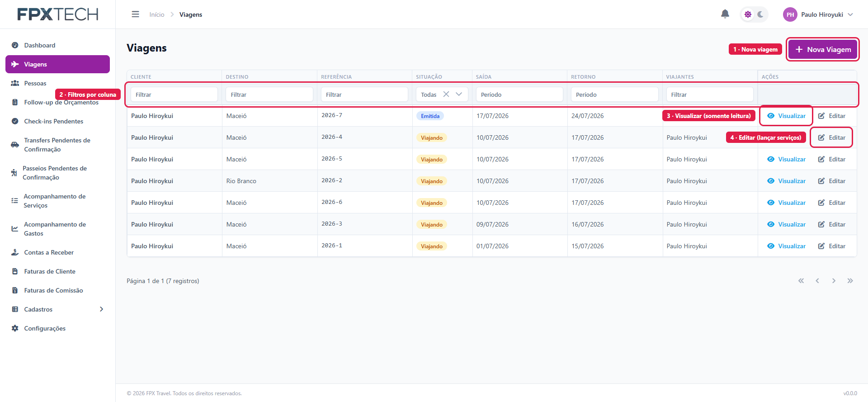Click the Pessoas people icon
The image size is (868, 402).
pyautogui.click(x=15, y=83)
